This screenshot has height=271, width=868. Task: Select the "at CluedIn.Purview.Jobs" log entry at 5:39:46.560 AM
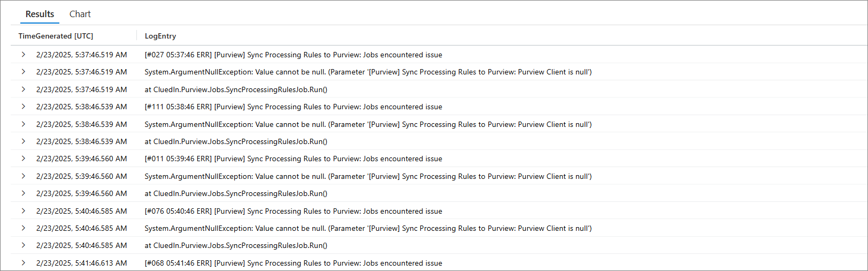point(236,193)
